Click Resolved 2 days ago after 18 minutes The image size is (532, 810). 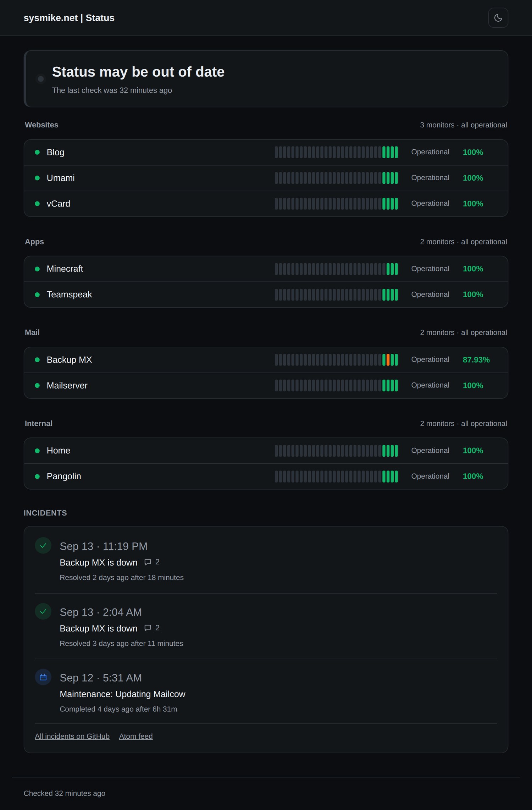(122, 578)
